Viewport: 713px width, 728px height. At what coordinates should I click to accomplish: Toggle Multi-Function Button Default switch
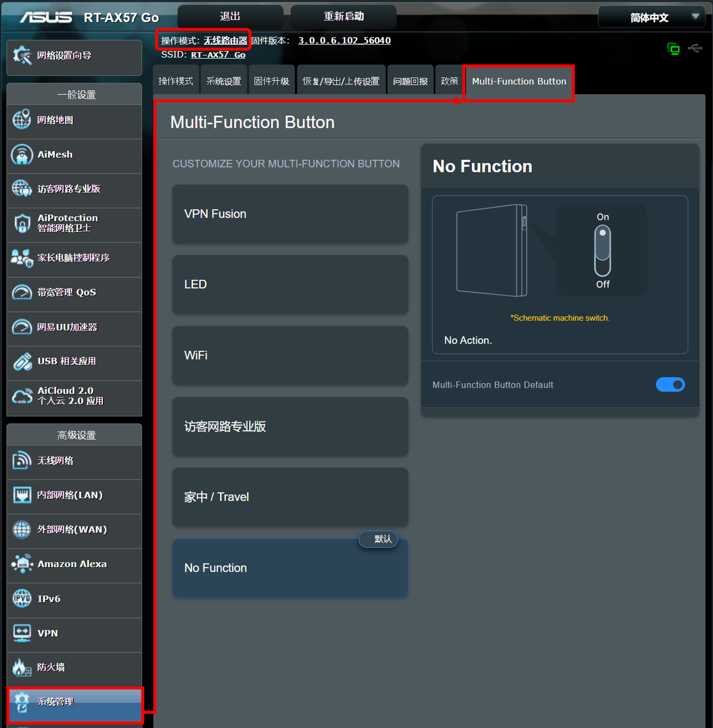click(670, 385)
